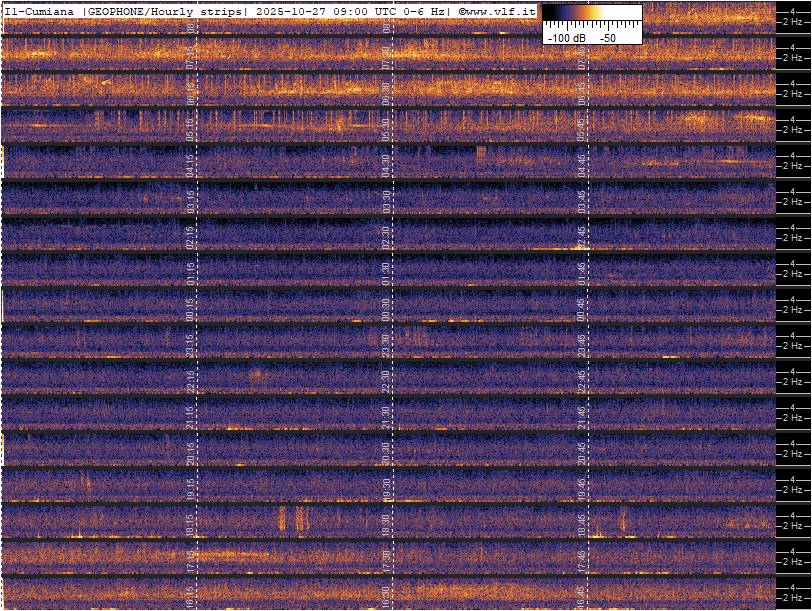The height and width of the screenshot is (611, 812).
Task: Click the dB color scale gradient bar
Action: [x=592, y=13]
